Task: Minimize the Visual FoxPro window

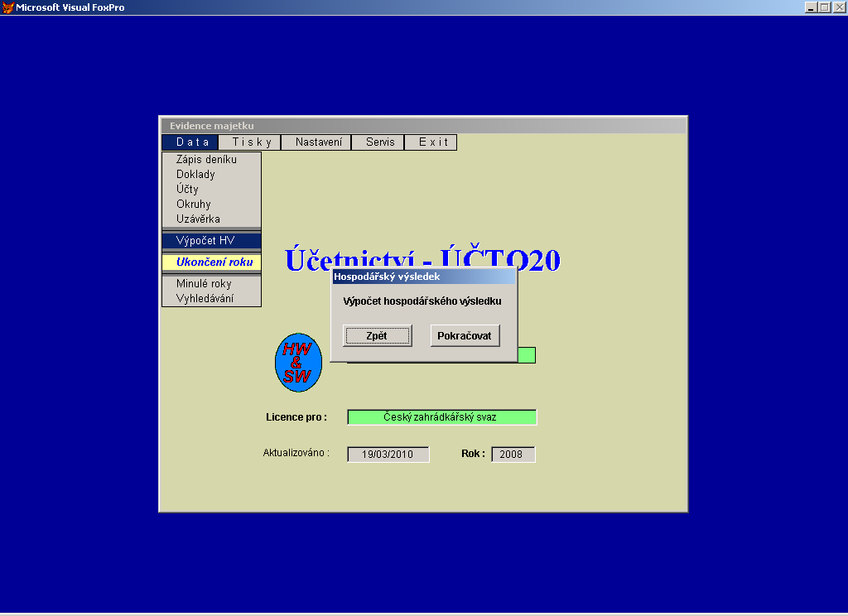Action: pos(811,7)
